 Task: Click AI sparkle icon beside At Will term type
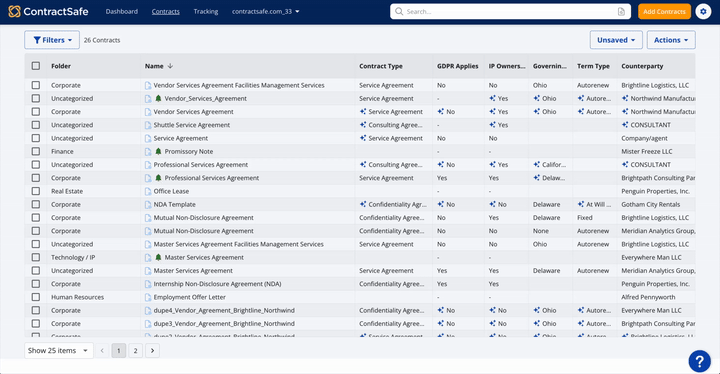[x=580, y=204]
